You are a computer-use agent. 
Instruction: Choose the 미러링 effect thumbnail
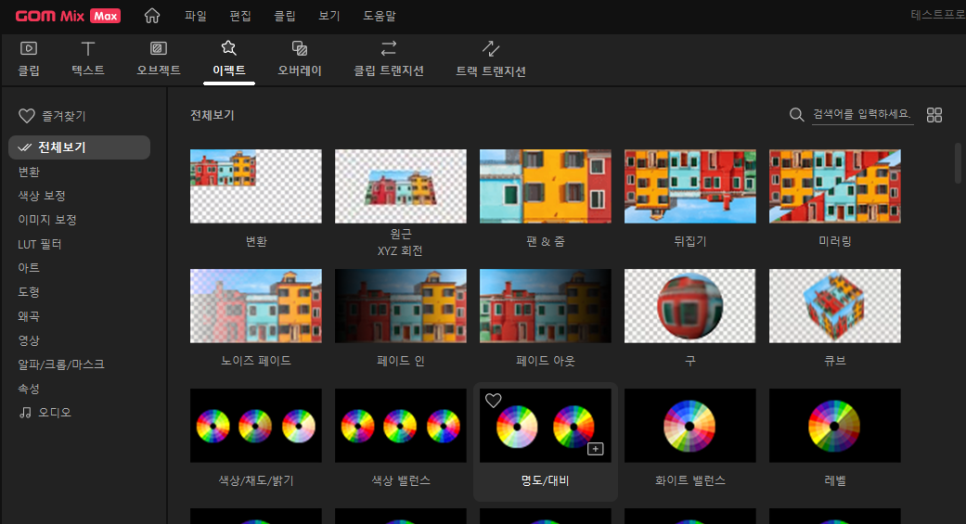click(835, 186)
